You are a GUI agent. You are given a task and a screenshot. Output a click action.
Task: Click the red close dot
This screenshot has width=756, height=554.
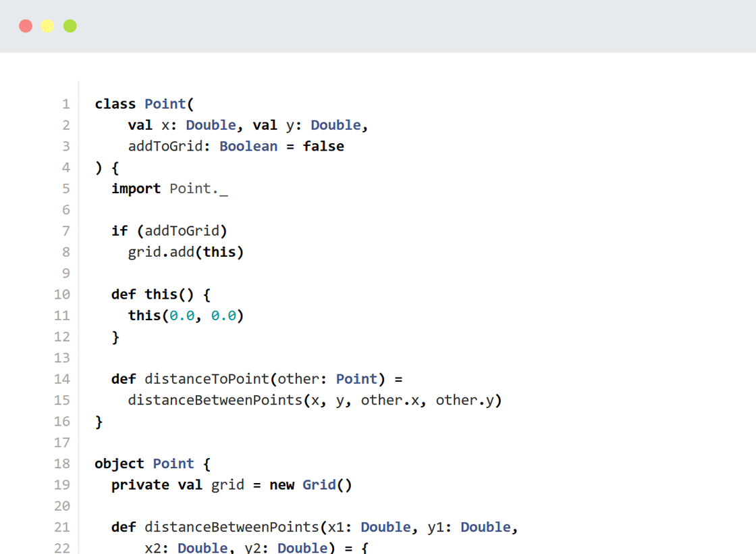pyautogui.click(x=26, y=26)
